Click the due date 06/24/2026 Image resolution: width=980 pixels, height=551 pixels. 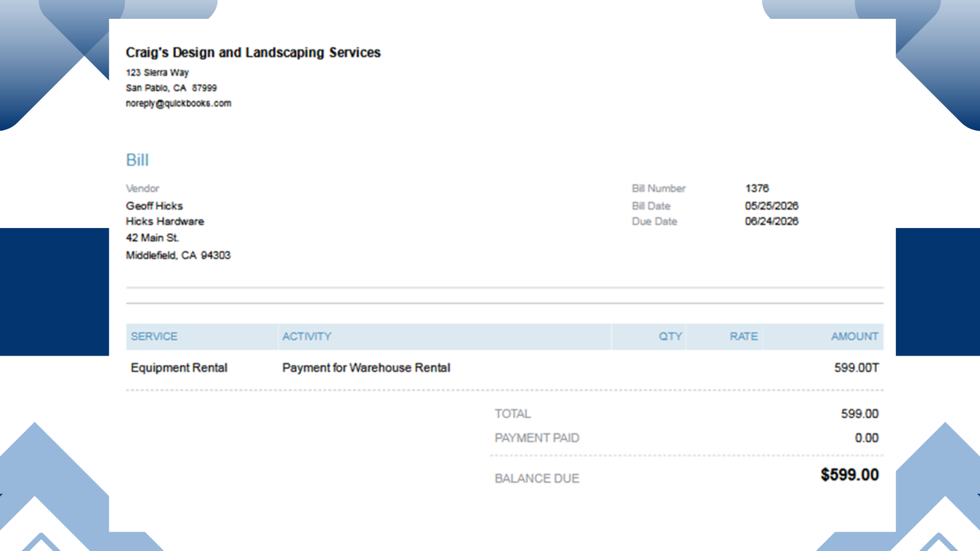pos(772,221)
